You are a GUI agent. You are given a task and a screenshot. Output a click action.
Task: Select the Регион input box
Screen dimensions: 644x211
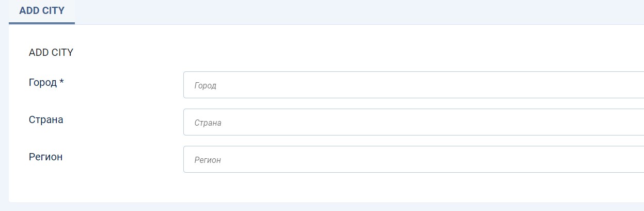coord(413,159)
